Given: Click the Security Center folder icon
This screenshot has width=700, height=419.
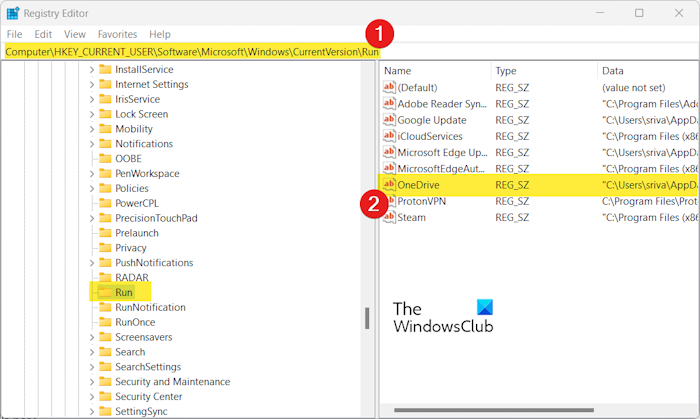Looking at the screenshot, I should [105, 396].
